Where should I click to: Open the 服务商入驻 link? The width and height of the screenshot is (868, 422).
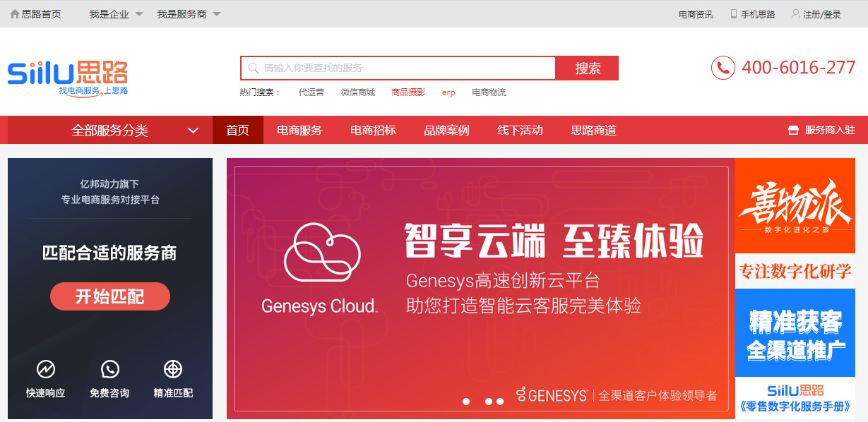pyautogui.click(x=830, y=130)
